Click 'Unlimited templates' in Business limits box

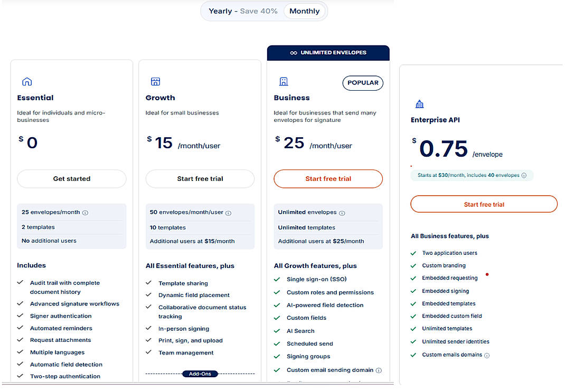(306, 227)
